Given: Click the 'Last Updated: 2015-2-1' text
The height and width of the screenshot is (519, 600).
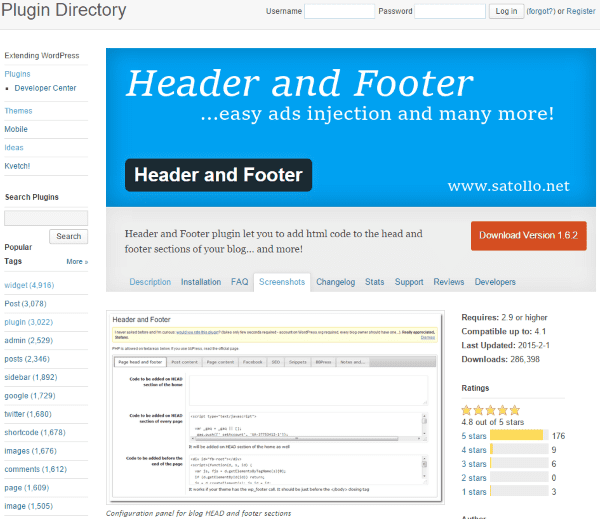Looking at the screenshot, I should click(505, 345).
